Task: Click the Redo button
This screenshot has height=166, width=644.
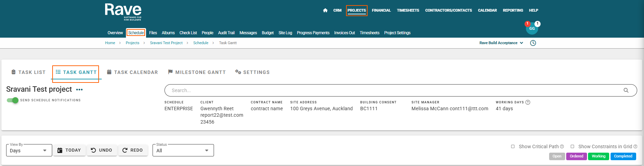Action: (133, 150)
